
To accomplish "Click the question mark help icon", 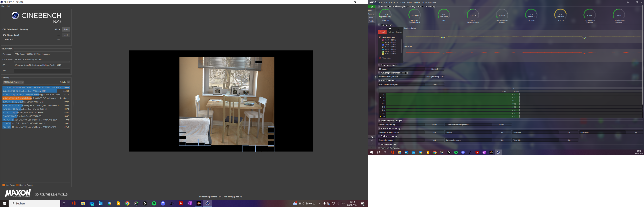I will [372, 144].
